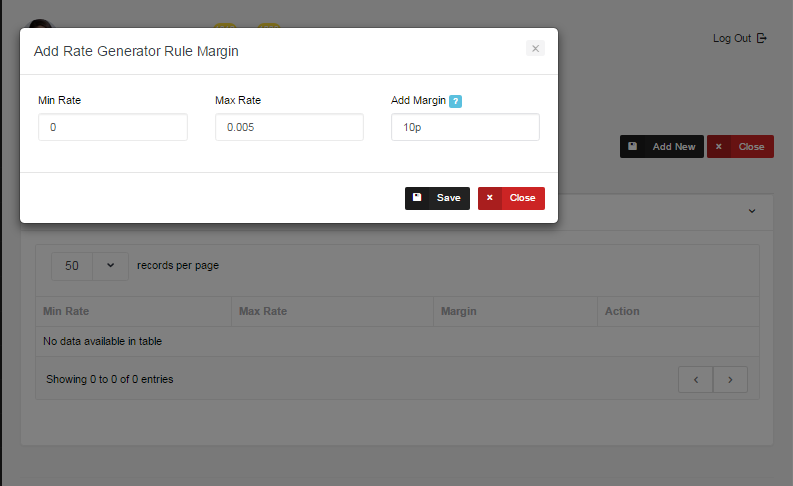Go to the previous page of entries
793x486 pixels.
(x=695, y=380)
